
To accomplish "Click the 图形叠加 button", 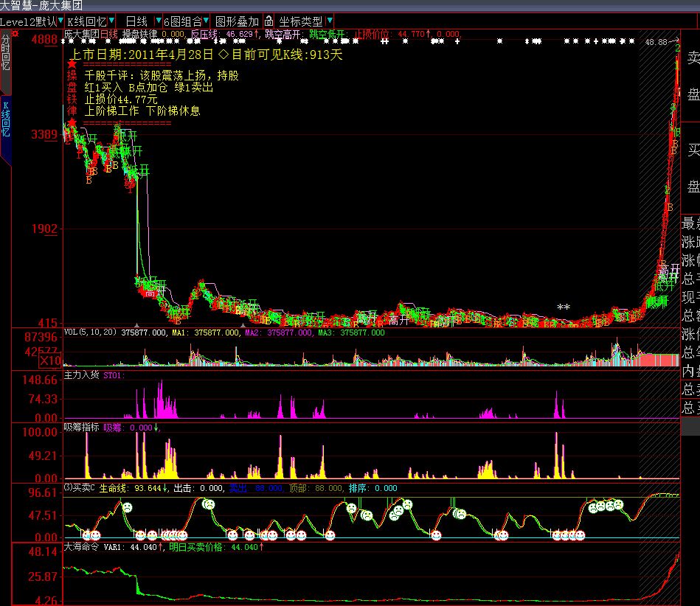I will tap(237, 21).
